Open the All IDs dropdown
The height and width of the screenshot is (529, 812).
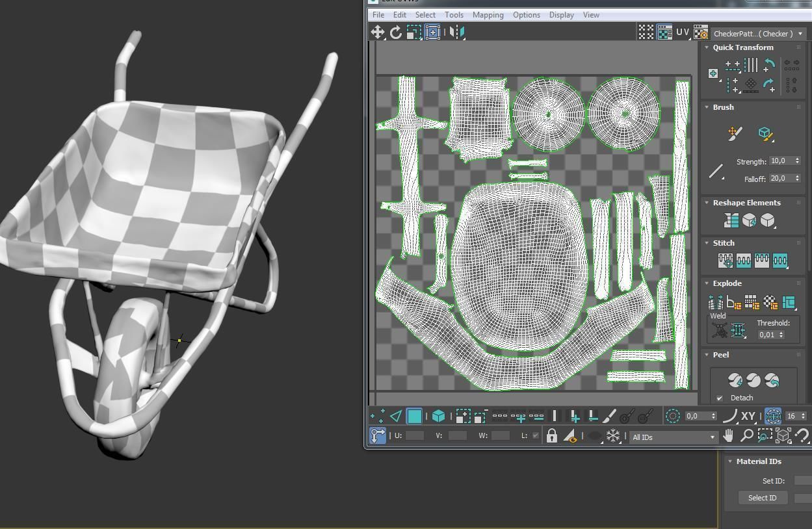(x=673, y=437)
